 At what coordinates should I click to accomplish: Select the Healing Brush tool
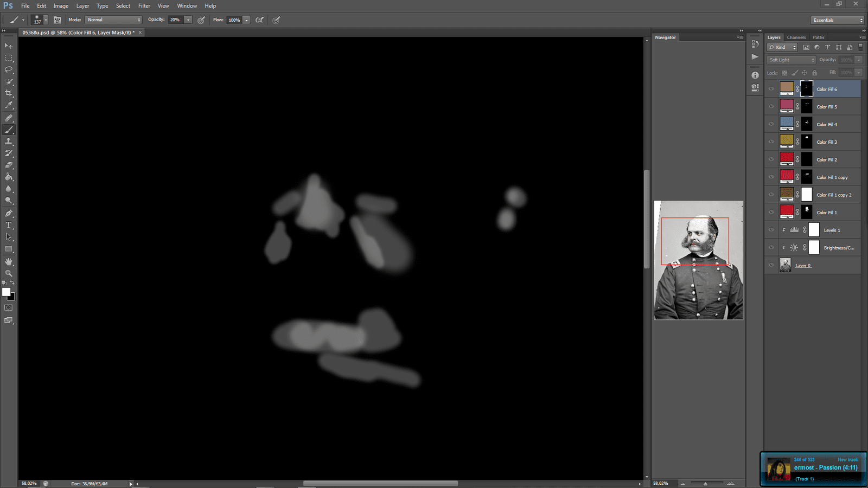(9, 118)
